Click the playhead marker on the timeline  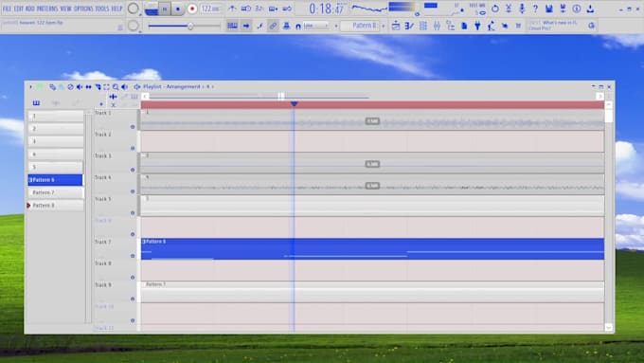pyautogui.click(x=295, y=104)
